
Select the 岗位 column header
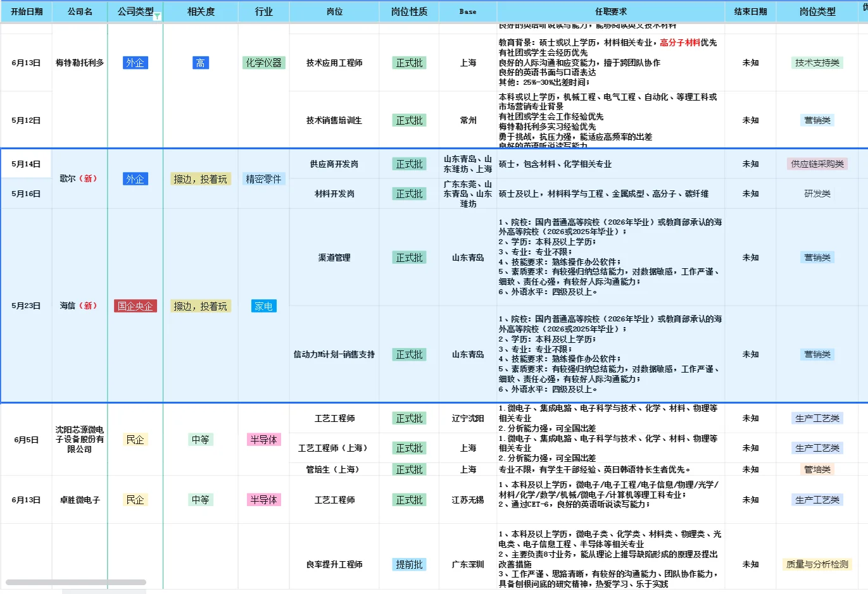coord(334,11)
